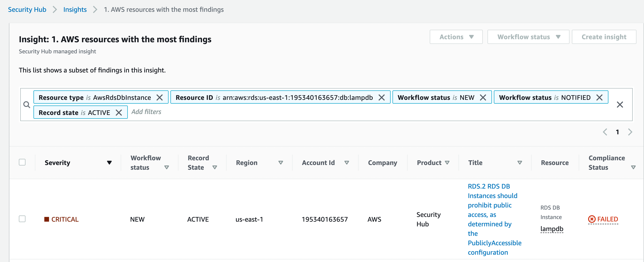Open the RDS.2 public access finding
This screenshot has height=262, width=644.
point(492,219)
